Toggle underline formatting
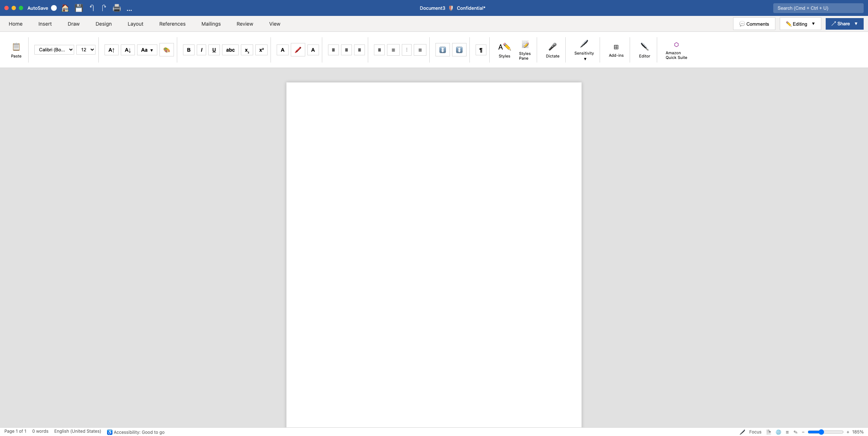 click(214, 50)
